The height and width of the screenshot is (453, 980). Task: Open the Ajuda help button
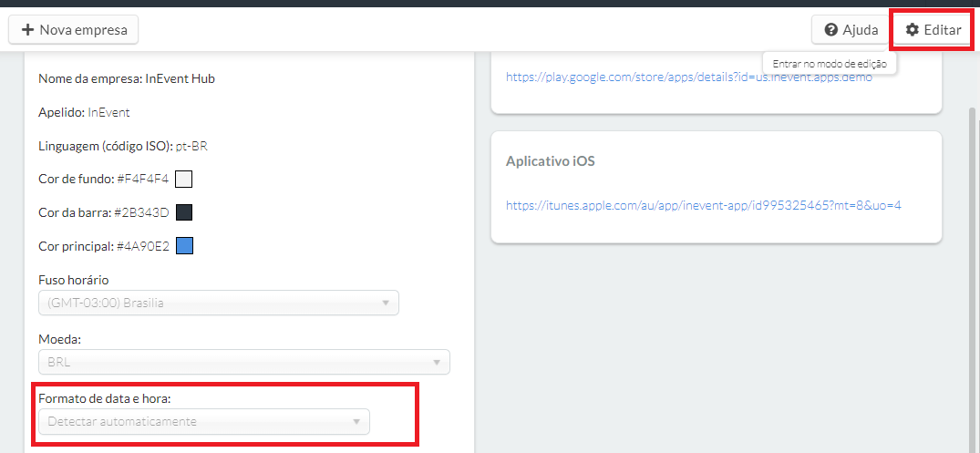pos(851,29)
